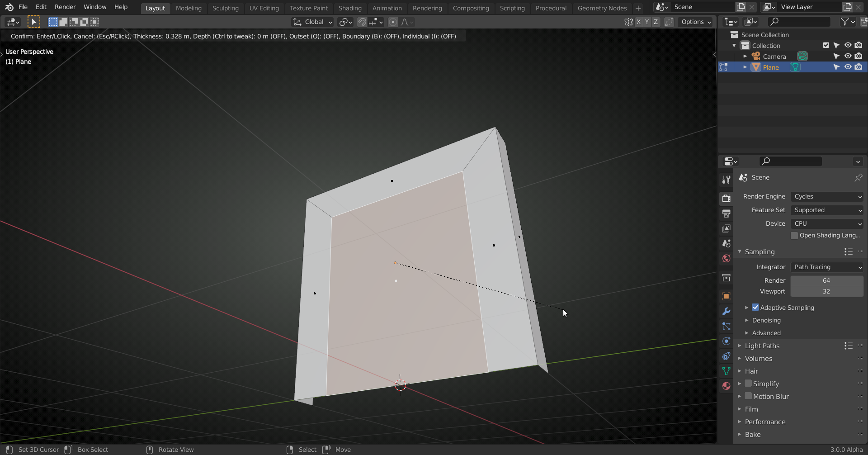Switch to the Sculpting workspace tab
This screenshot has height=455, width=868.
[x=225, y=8]
